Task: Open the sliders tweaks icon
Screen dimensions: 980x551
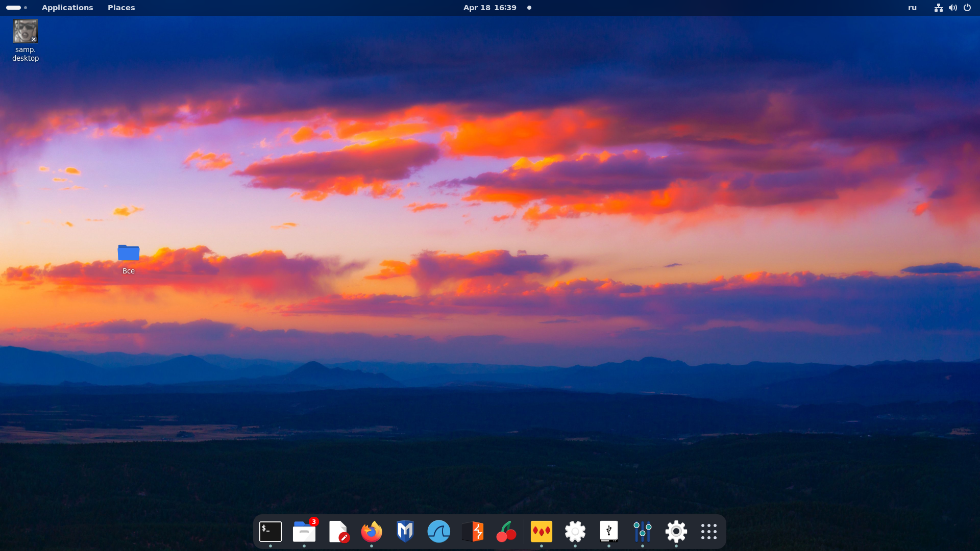Action: point(643,532)
